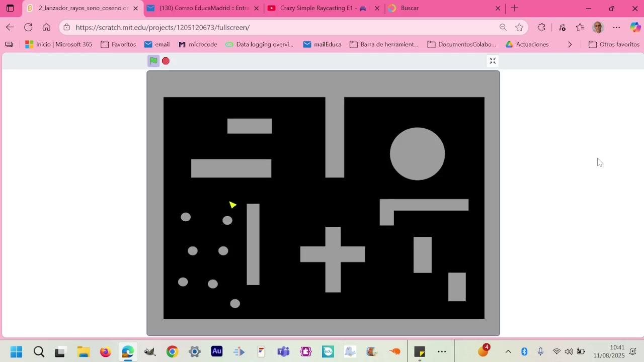Open the browser profile avatar
The height and width of the screenshot is (362, 644).
(x=598, y=27)
